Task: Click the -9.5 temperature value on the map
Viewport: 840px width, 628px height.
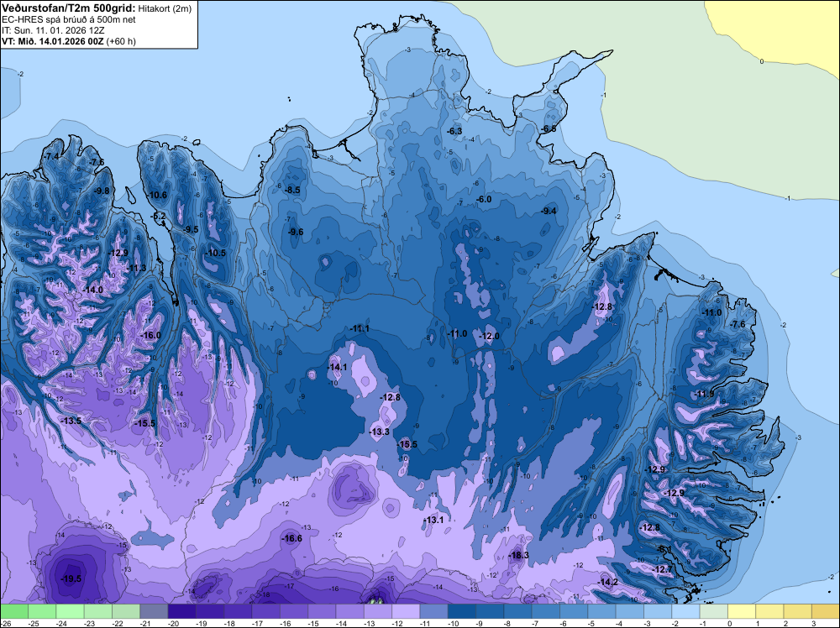Action: 191,229
